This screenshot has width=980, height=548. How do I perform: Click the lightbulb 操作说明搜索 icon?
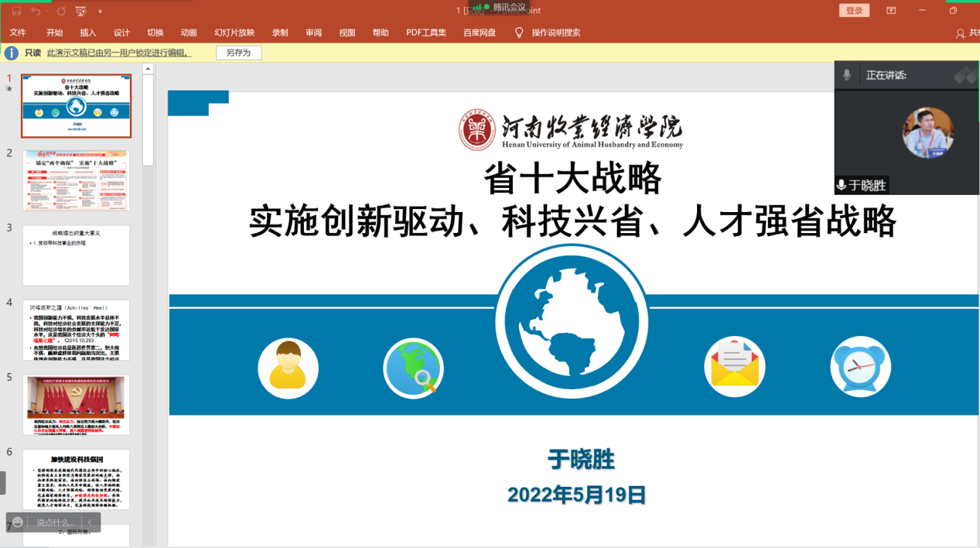point(519,33)
